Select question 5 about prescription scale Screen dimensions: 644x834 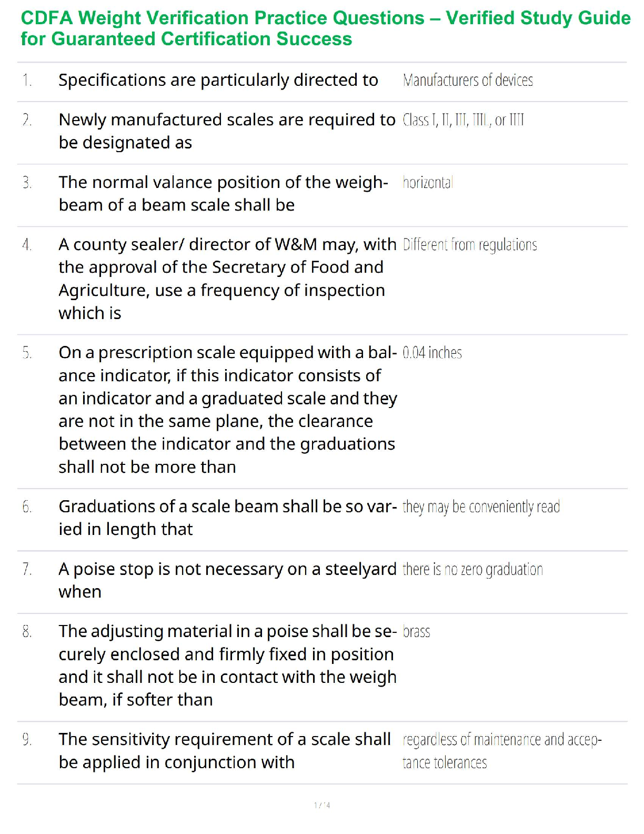[x=227, y=410]
